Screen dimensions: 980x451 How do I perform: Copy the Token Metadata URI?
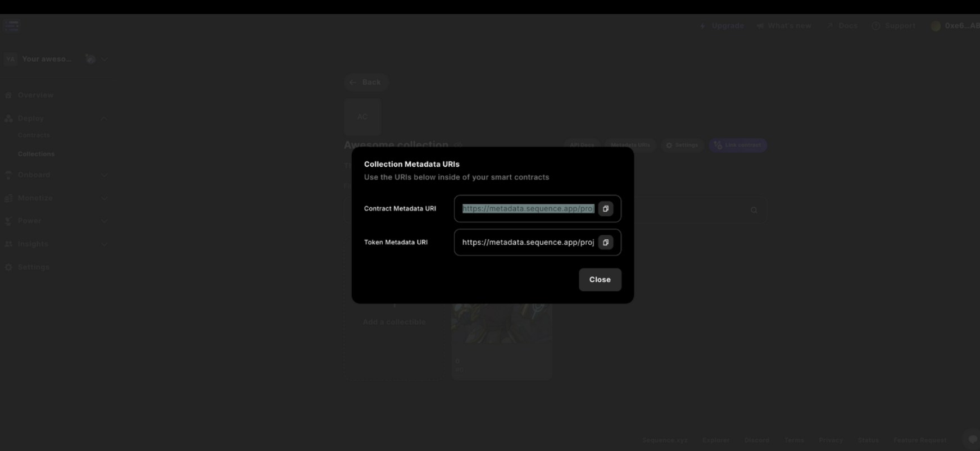click(x=605, y=243)
